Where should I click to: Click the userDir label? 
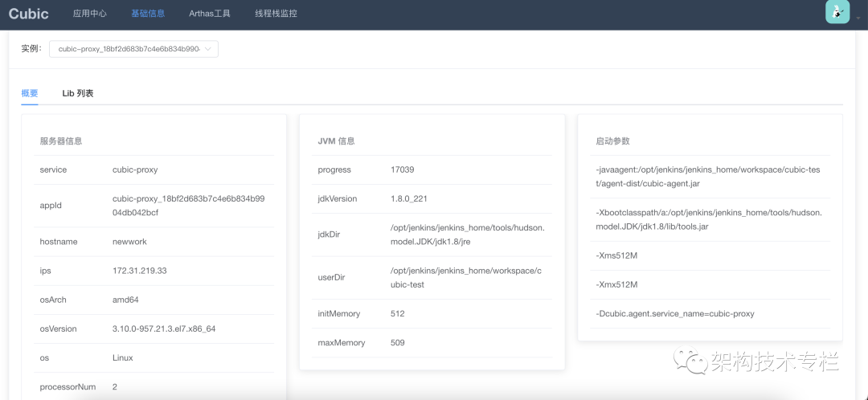330,278
